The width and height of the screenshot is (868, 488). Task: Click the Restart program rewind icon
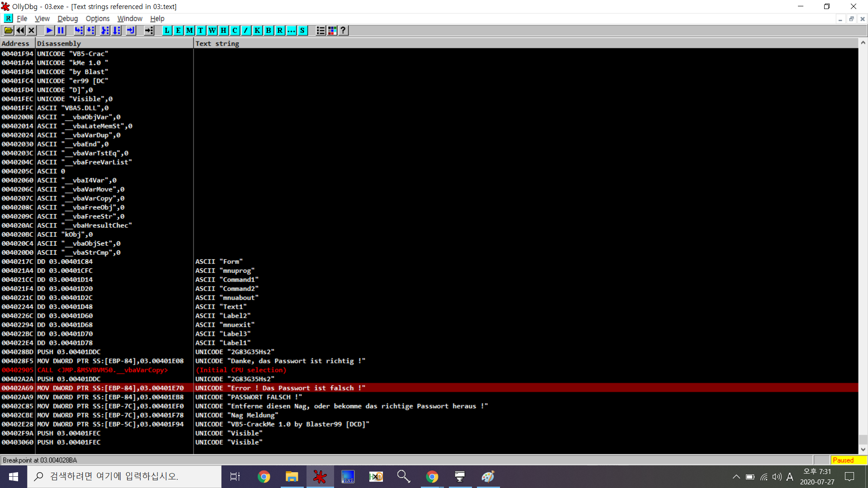(x=20, y=30)
